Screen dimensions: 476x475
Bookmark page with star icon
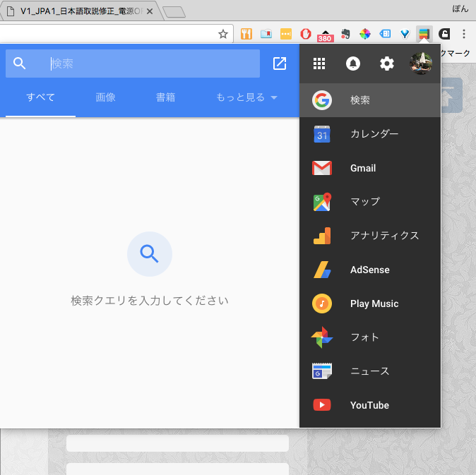[223, 34]
